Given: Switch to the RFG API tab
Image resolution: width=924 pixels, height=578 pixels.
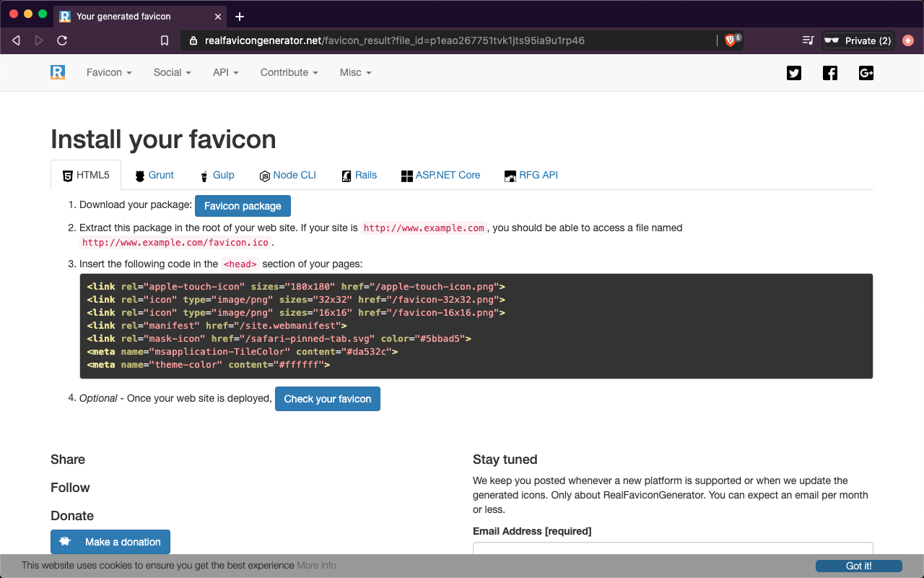Looking at the screenshot, I should point(531,175).
